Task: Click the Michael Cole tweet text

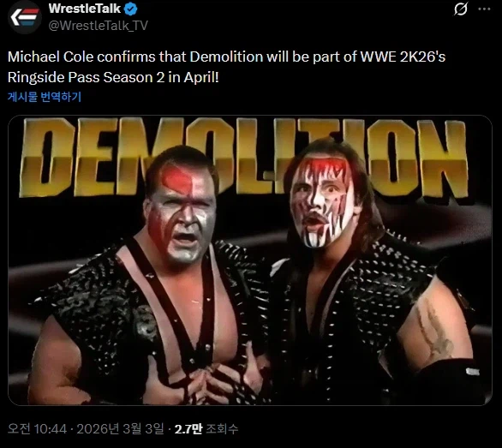Action: (226, 67)
